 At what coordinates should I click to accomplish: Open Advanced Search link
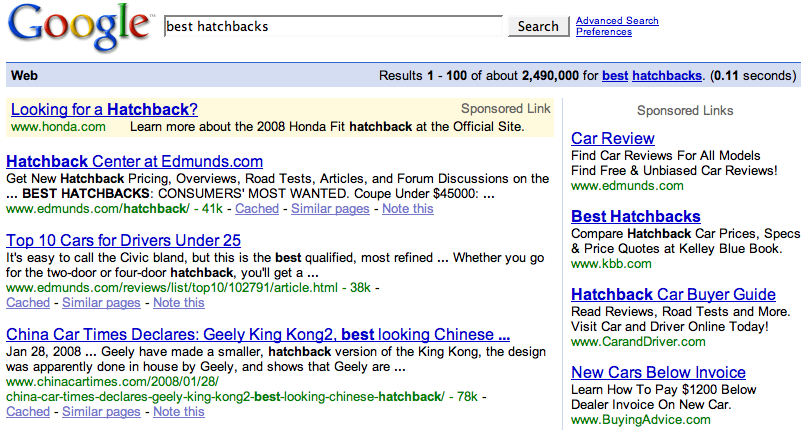[x=617, y=20]
